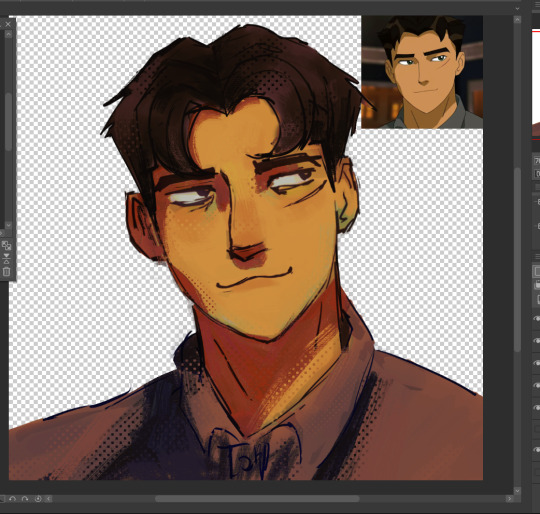Click the horizontal scrollbar left arrow

pyautogui.click(x=49, y=499)
